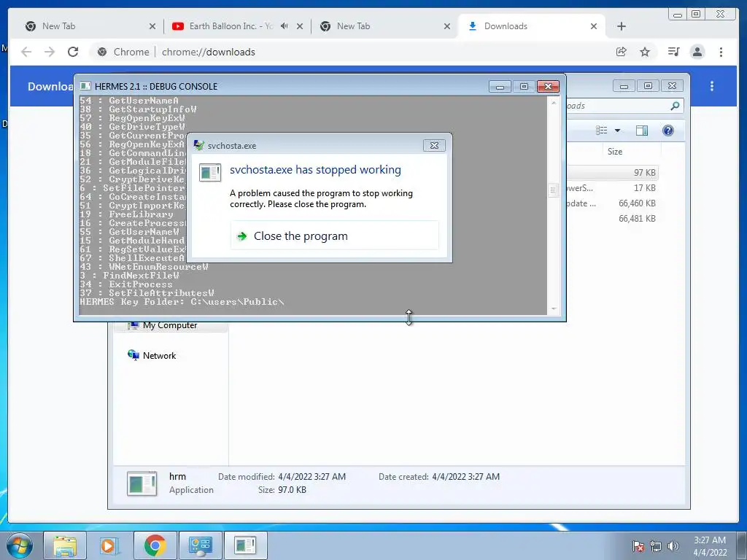Open a new Chrome tab with plus
The image size is (747, 560).
coord(622,26)
